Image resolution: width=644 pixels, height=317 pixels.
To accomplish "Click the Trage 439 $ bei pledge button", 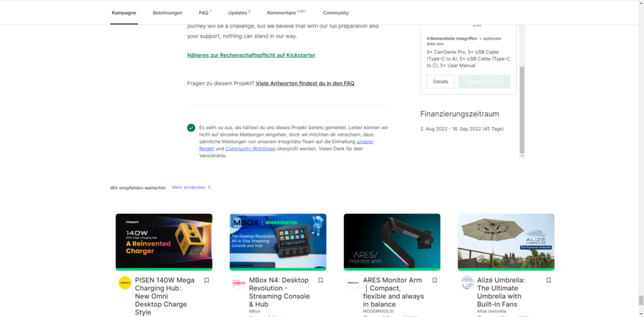I will 484,81.
